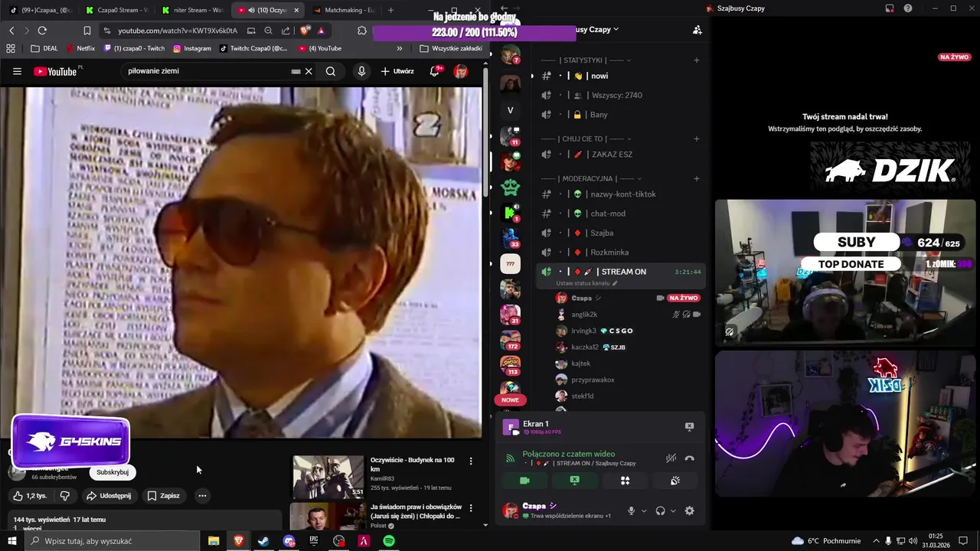This screenshot has width=980, height=551.
Task: Switch to the niter Stream tab
Action: (x=193, y=10)
